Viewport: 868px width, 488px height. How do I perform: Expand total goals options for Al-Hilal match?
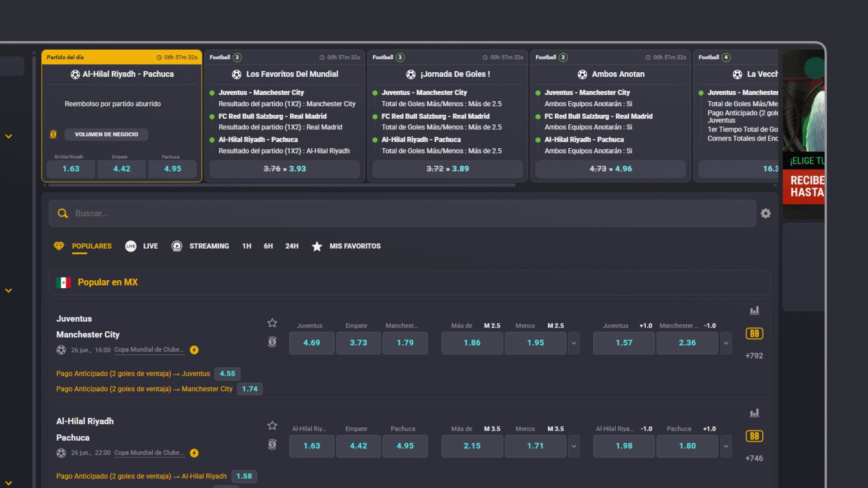pos(574,446)
